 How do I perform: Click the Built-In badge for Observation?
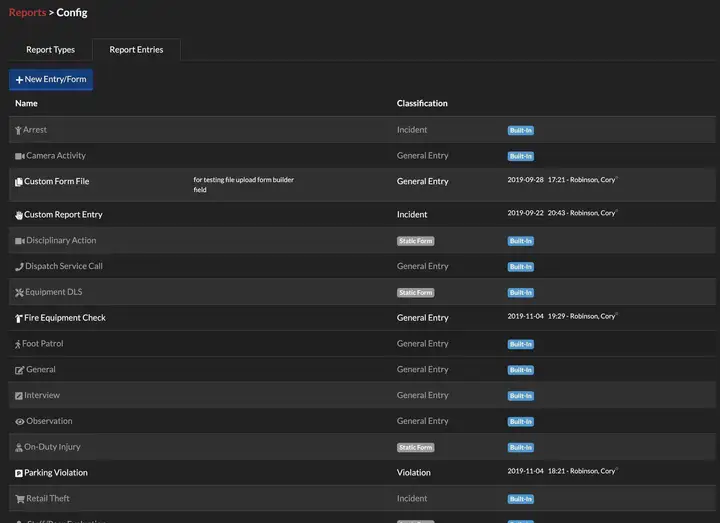tap(521, 422)
